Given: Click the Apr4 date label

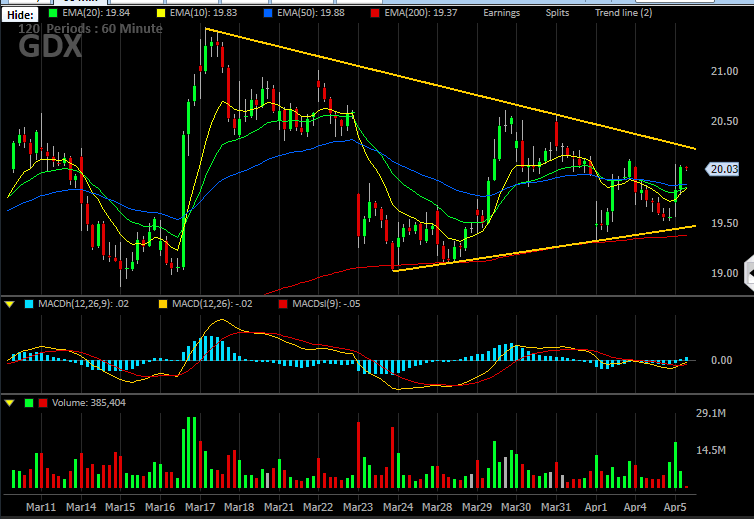Looking at the screenshot, I should click(635, 507).
